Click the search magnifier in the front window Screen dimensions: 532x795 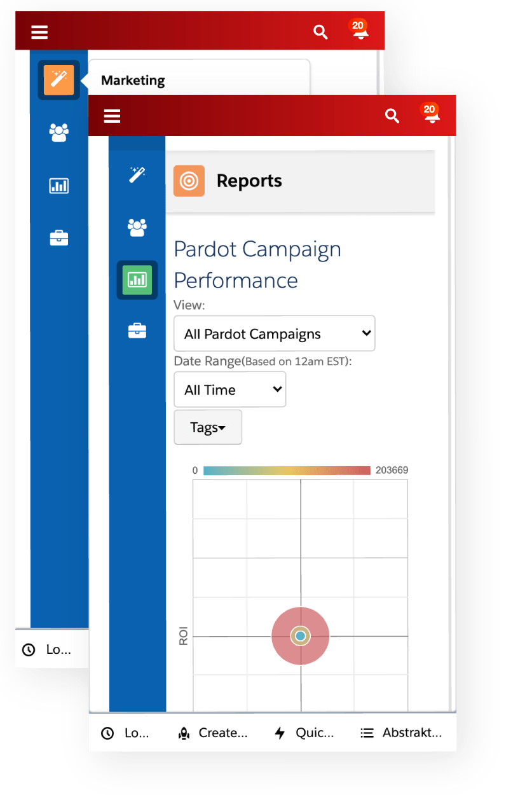tap(393, 116)
